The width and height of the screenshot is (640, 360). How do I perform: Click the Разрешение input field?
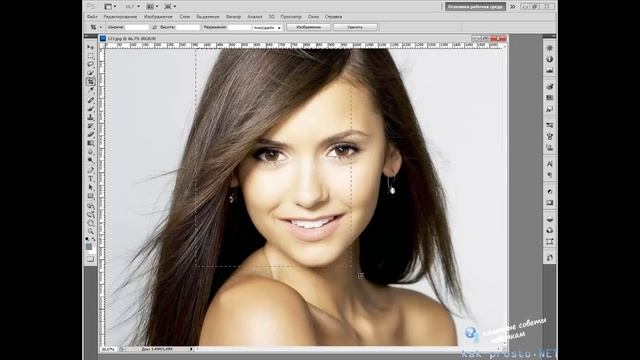point(239,27)
